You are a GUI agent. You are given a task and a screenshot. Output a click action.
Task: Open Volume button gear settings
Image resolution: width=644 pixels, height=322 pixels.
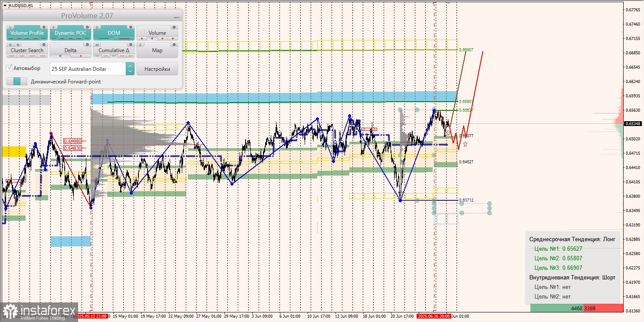[174, 27]
